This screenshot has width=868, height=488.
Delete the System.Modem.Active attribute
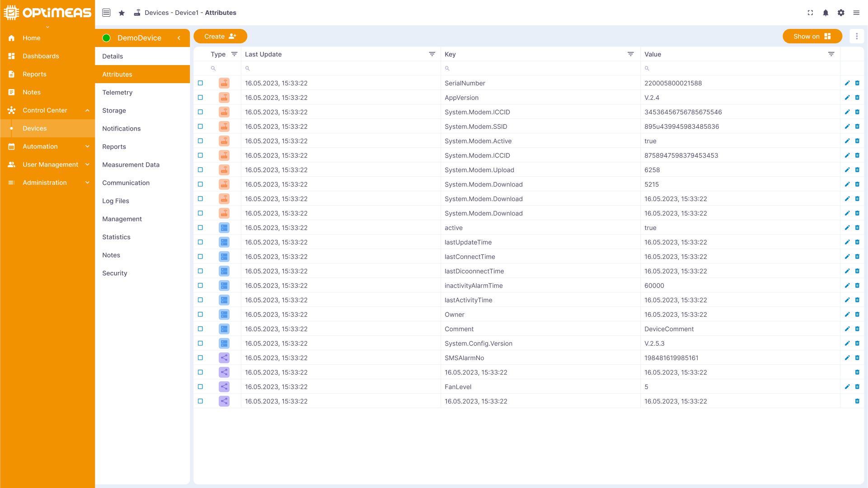point(857,141)
